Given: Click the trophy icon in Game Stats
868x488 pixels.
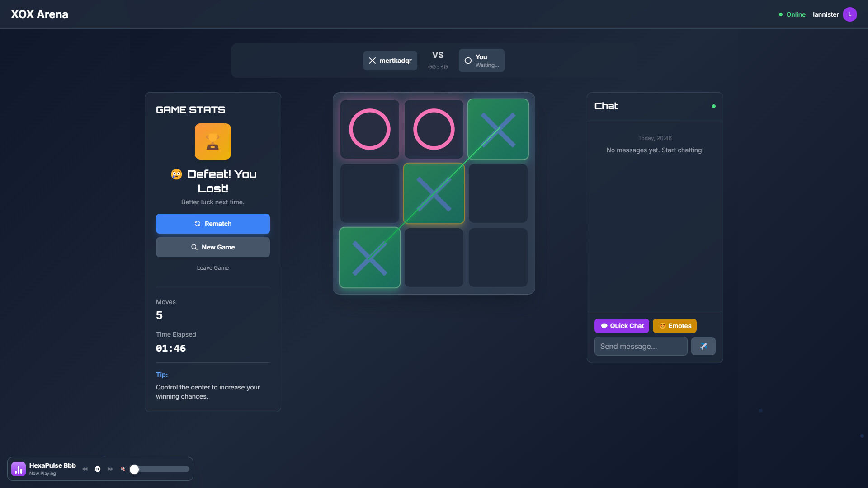Looking at the screenshot, I should tap(212, 141).
